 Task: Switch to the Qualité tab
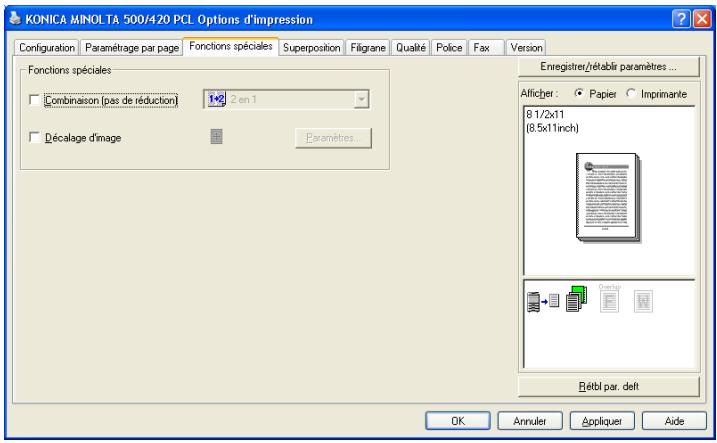click(x=411, y=48)
